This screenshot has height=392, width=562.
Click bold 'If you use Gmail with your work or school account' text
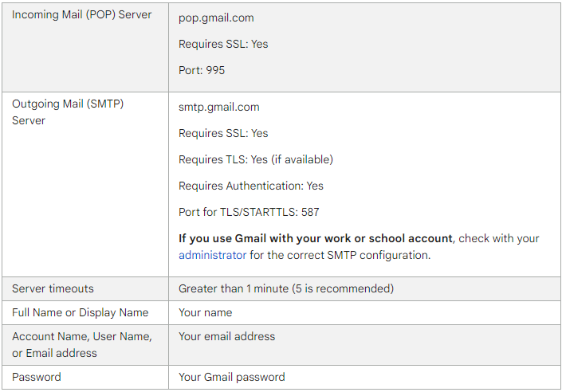[x=316, y=239]
